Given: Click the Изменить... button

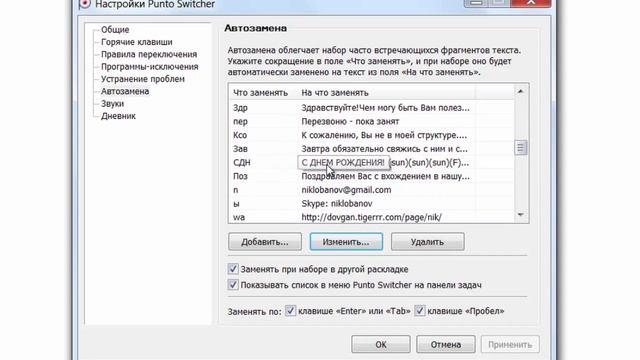Looking at the screenshot, I should point(346,242).
